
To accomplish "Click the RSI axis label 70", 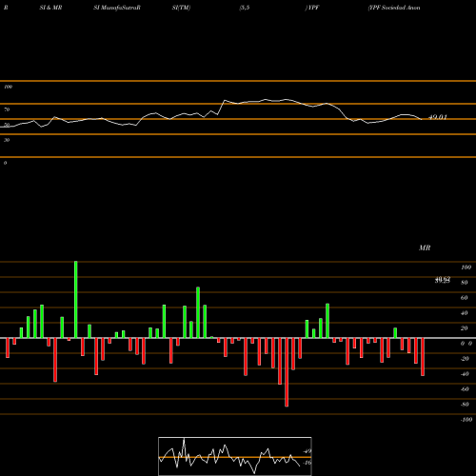I will point(7,109).
